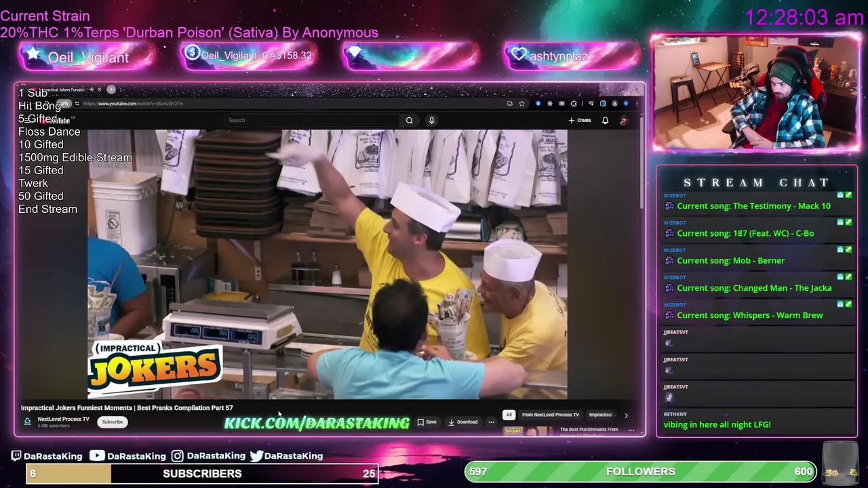This screenshot has height=488, width=868.
Task: Open the YouTube account avatar menu
Action: coord(623,121)
